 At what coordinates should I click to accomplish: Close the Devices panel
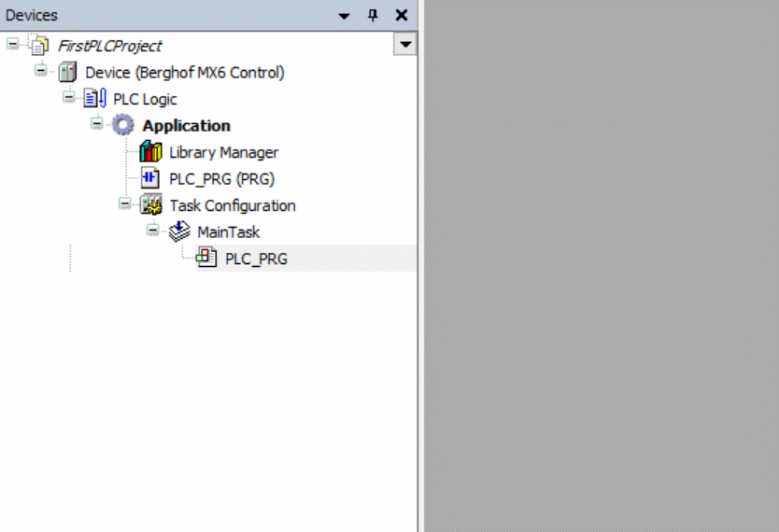(x=402, y=15)
